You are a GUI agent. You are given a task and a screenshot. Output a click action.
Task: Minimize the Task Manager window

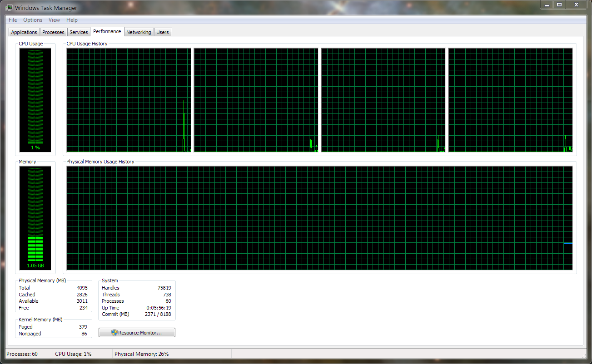pos(547,5)
